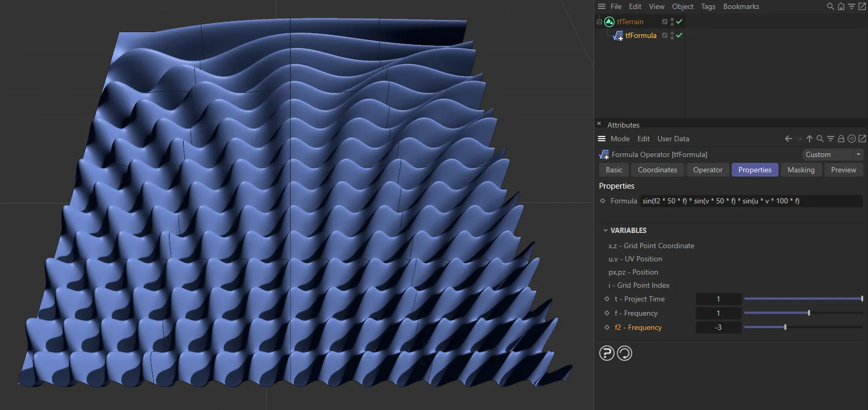Click inside the Formula text field
868x410 pixels.
coord(751,201)
